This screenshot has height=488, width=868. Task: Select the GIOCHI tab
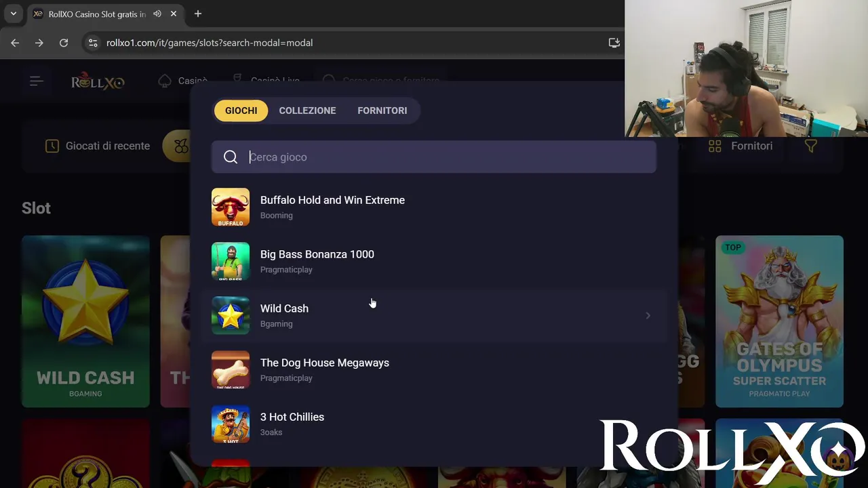241,110
